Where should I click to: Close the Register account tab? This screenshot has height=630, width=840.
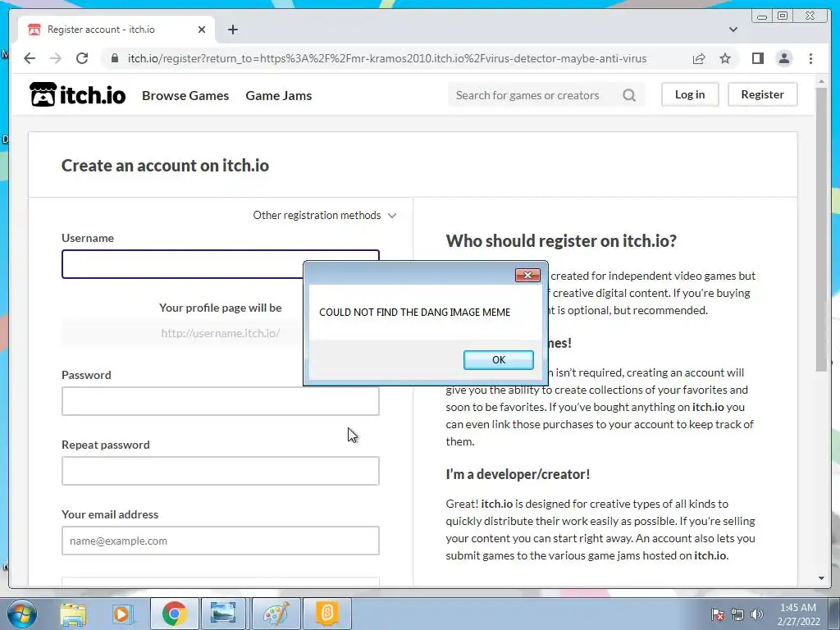pos(202,30)
